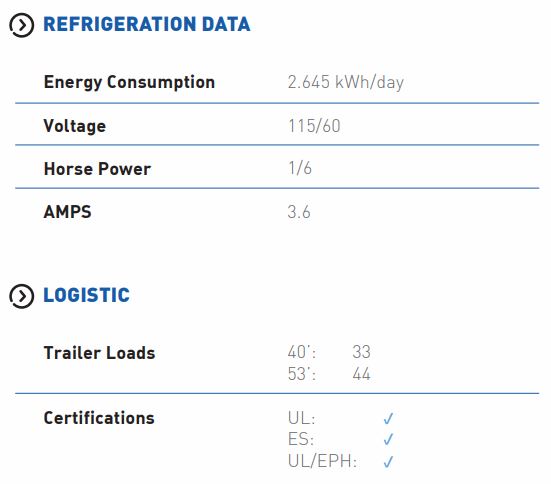This screenshot has width=551, height=484.
Task: Click the 1/6 horse power value
Action: click(300, 168)
